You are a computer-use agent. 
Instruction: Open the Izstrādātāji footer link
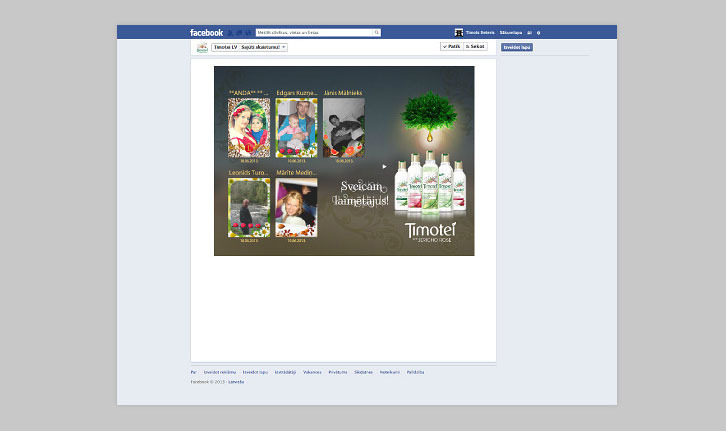click(285, 372)
